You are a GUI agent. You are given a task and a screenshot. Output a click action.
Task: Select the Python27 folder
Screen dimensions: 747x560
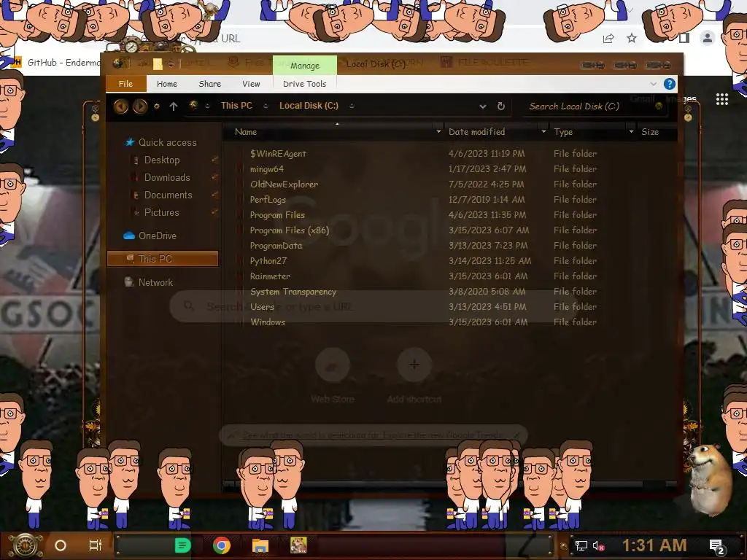(x=268, y=261)
